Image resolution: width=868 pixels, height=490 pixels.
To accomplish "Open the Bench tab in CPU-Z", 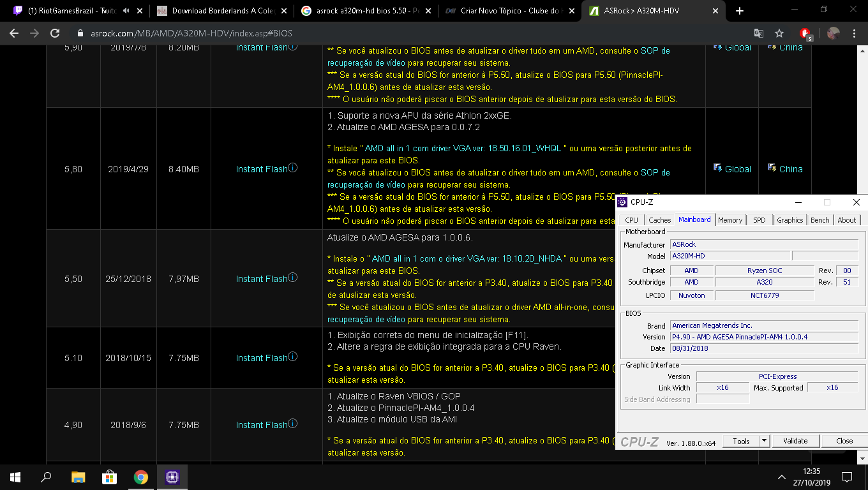I will (819, 220).
